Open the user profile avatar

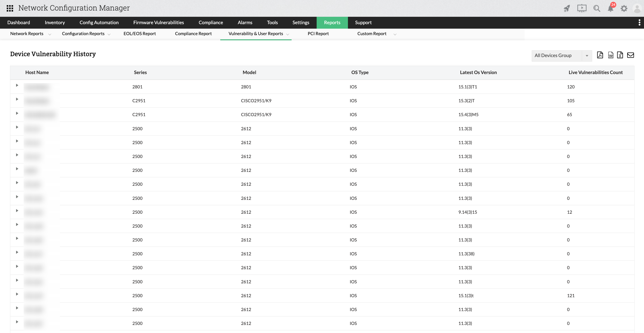[x=637, y=9]
